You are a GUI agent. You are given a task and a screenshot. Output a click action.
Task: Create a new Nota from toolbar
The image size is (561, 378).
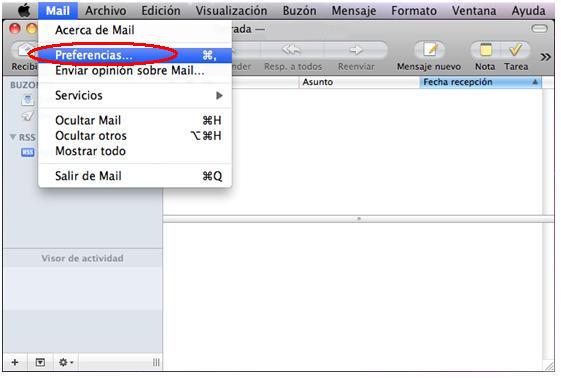(485, 50)
